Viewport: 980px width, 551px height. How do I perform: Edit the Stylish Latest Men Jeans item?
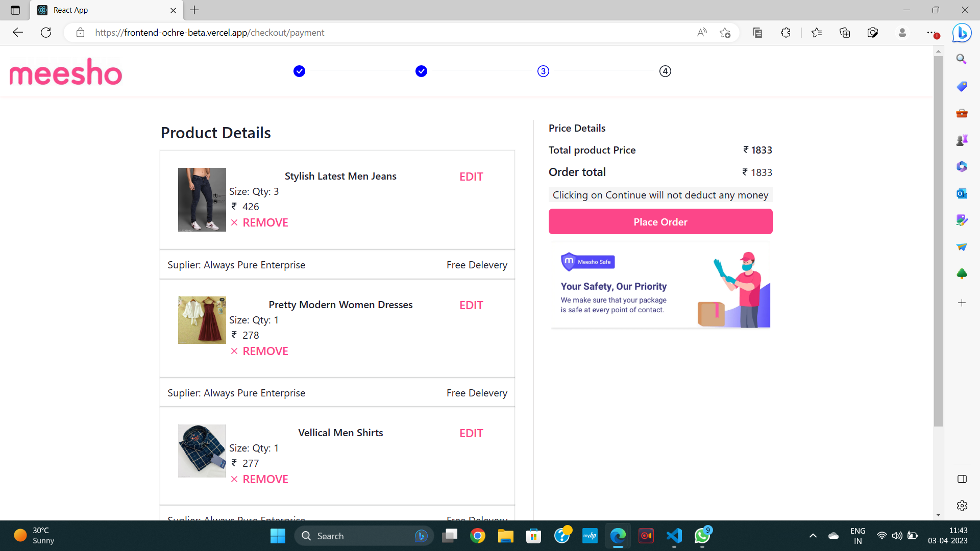(471, 177)
